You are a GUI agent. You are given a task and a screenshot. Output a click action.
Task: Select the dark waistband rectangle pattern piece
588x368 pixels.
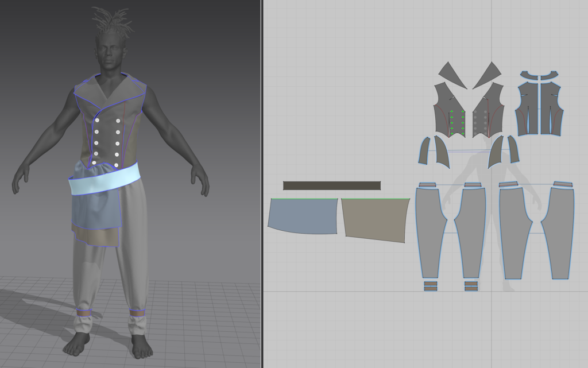[x=331, y=185]
